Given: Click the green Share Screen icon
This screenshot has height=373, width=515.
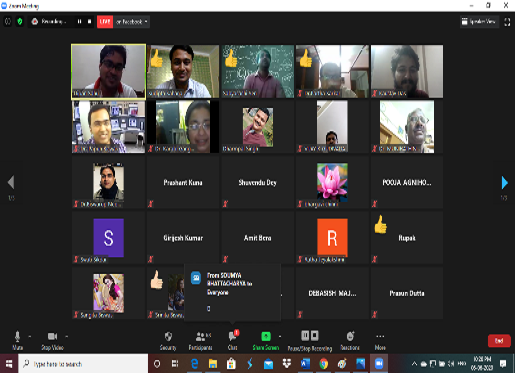Looking at the screenshot, I should pyautogui.click(x=266, y=336).
